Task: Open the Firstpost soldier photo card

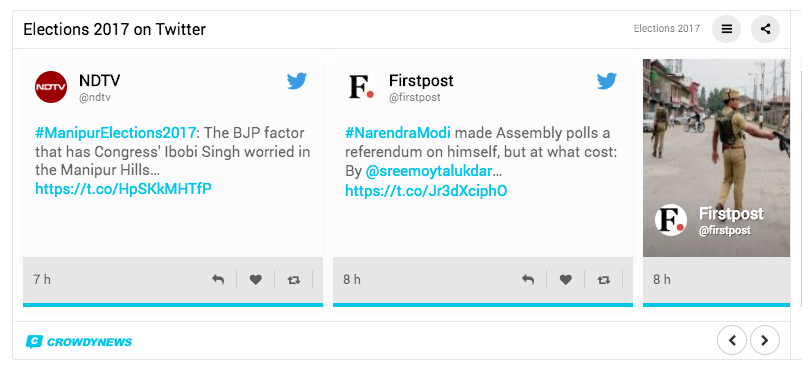Action: tap(717, 158)
